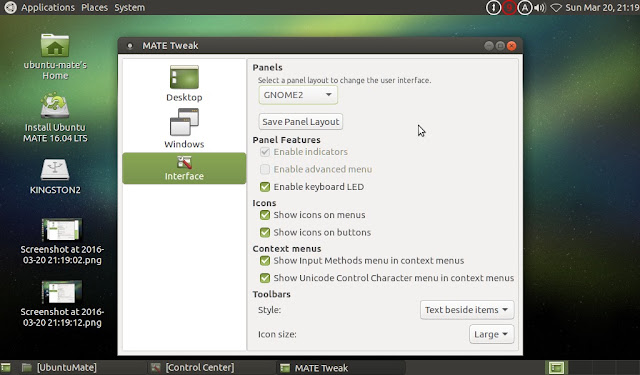
Task: Maximize the MATE Tweak window
Action: [500, 46]
